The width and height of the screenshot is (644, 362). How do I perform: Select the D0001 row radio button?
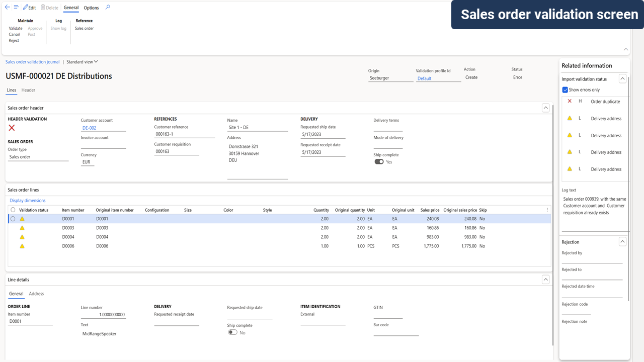[13, 219]
